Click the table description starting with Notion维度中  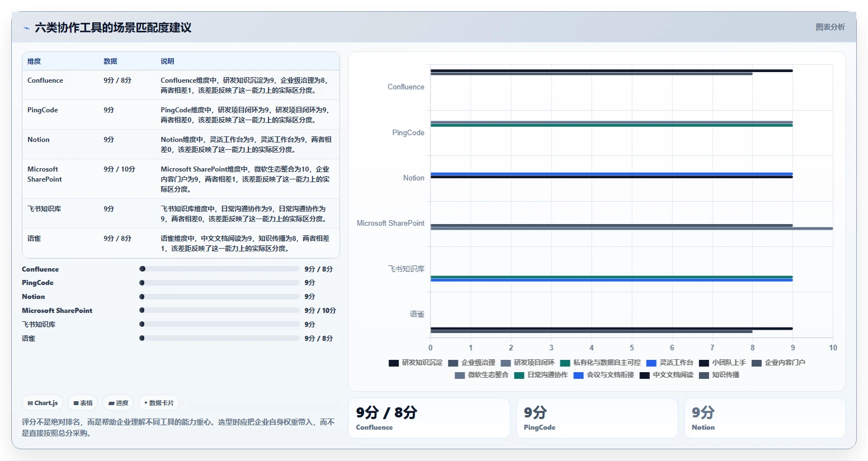click(246, 145)
